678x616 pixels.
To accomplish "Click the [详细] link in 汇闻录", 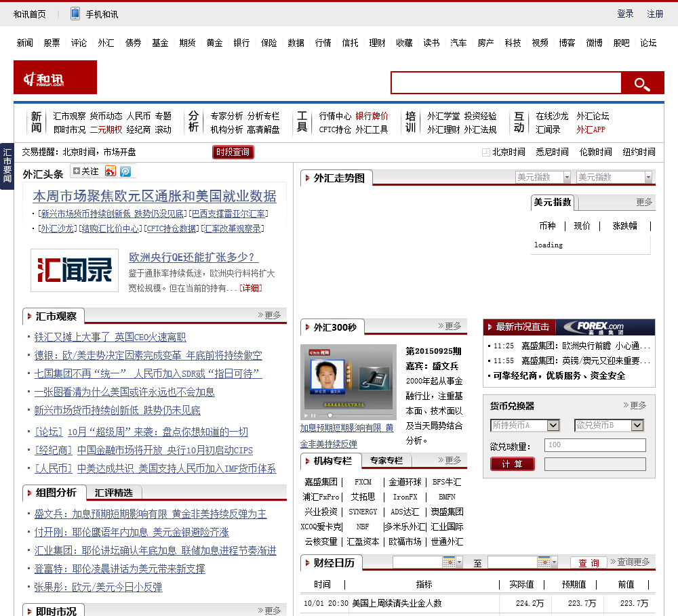I will [251, 288].
